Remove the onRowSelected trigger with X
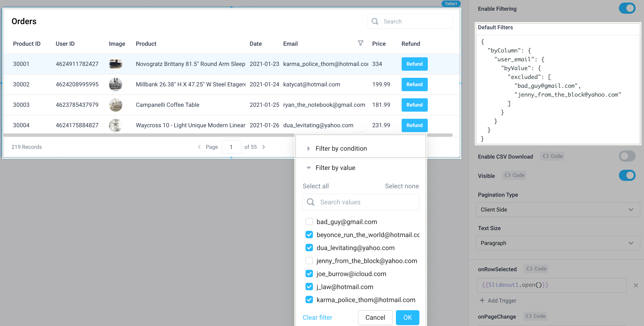 click(x=635, y=285)
